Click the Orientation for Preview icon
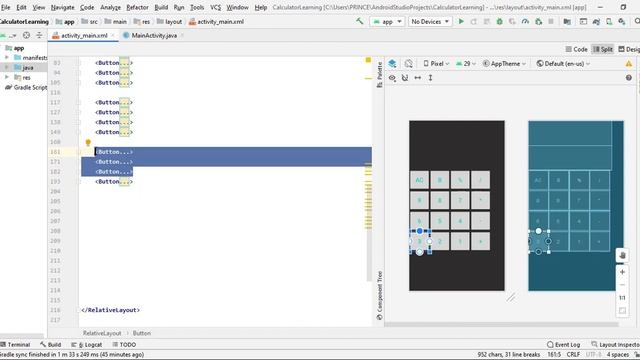This screenshot has height=360, width=640. pos(409,64)
